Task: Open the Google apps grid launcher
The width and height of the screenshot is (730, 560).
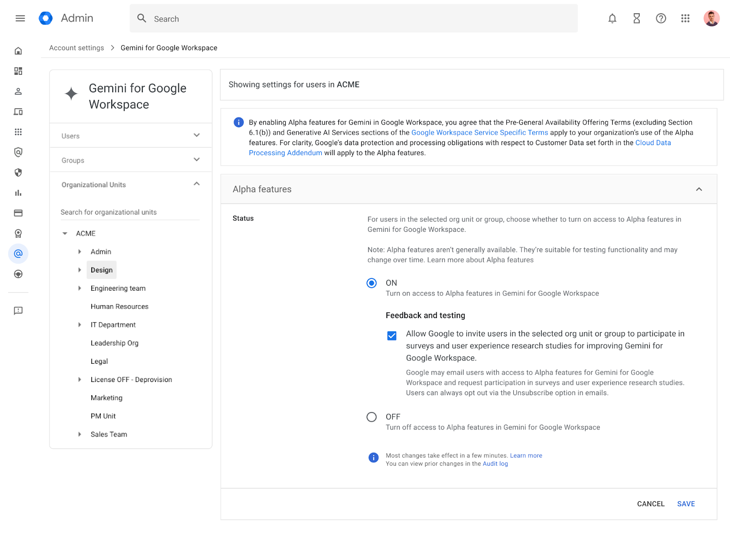Action: click(x=685, y=18)
